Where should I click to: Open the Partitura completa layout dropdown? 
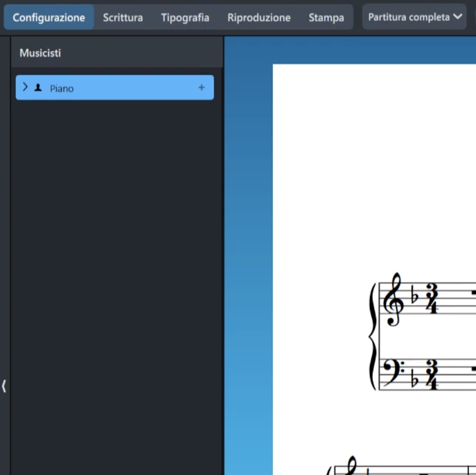(x=415, y=17)
